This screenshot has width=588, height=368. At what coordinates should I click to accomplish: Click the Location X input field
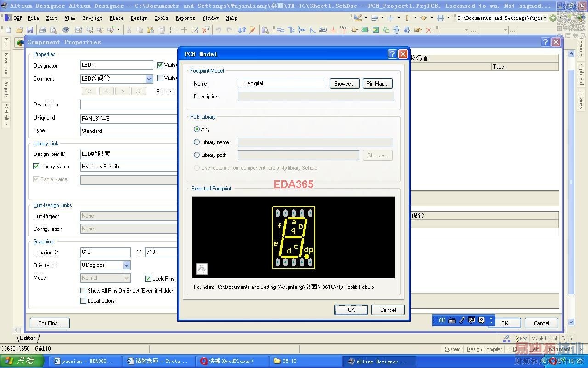[106, 252]
